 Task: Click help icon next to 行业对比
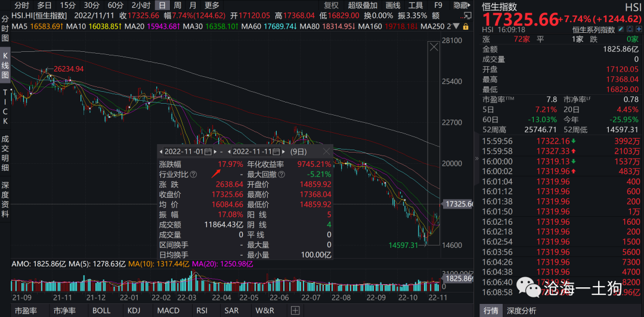click(x=193, y=175)
